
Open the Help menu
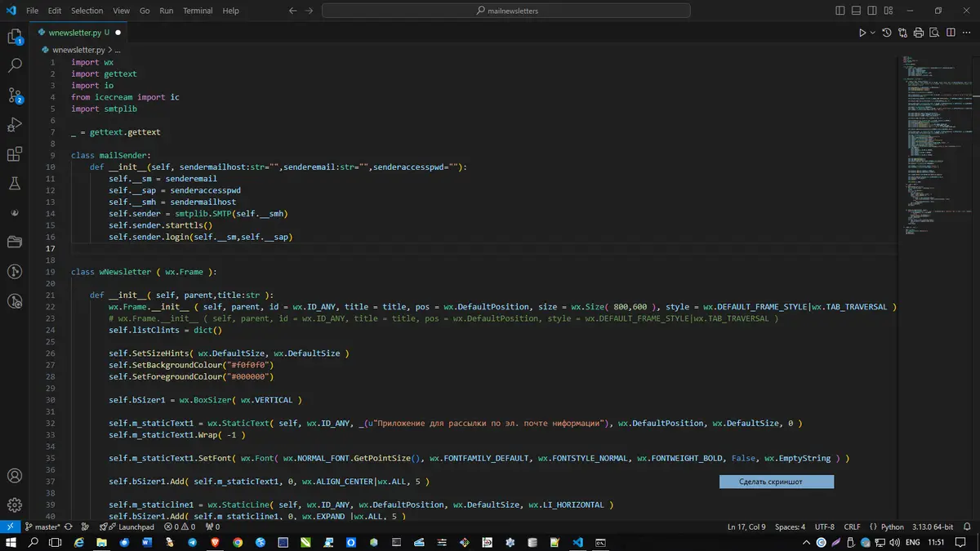point(231,11)
